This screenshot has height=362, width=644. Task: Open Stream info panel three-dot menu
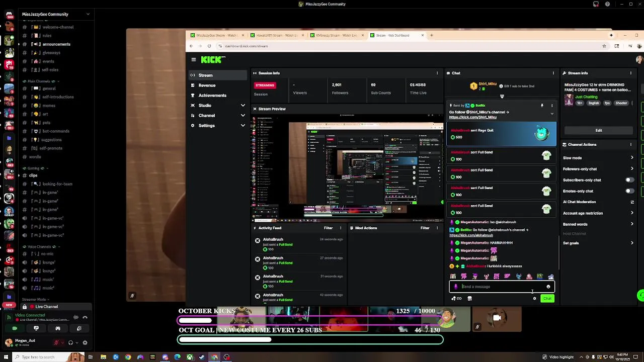click(631, 73)
